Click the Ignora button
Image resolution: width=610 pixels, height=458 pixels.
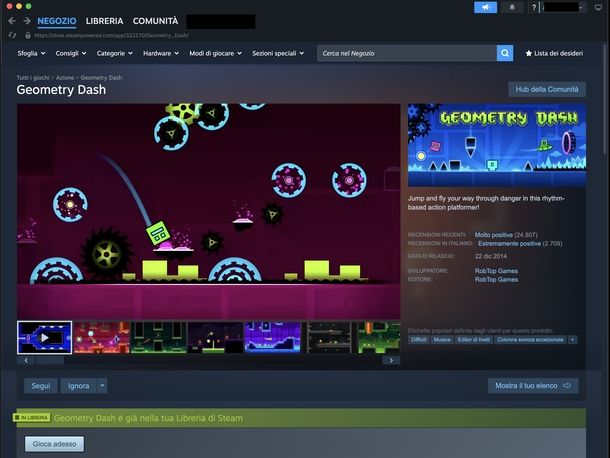pyautogui.click(x=79, y=386)
